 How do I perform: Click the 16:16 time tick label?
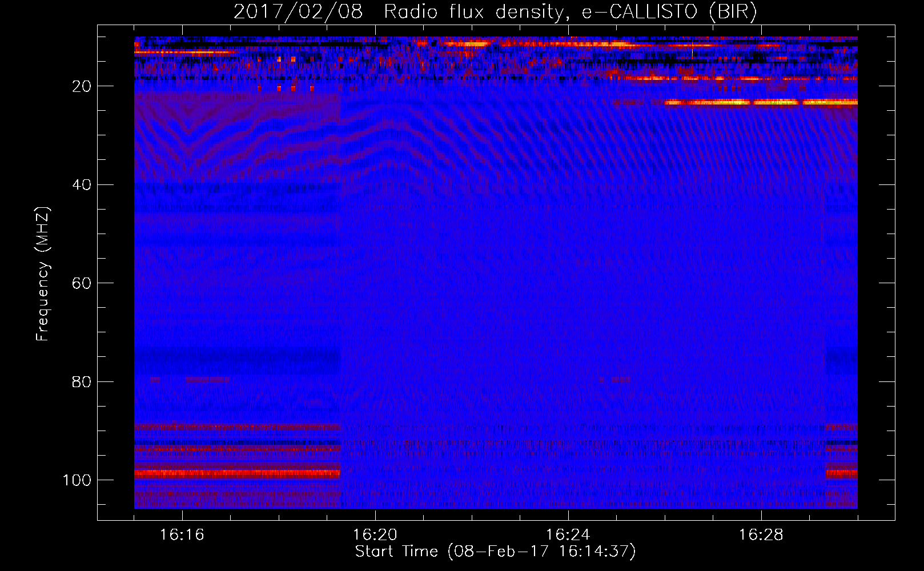182,535
